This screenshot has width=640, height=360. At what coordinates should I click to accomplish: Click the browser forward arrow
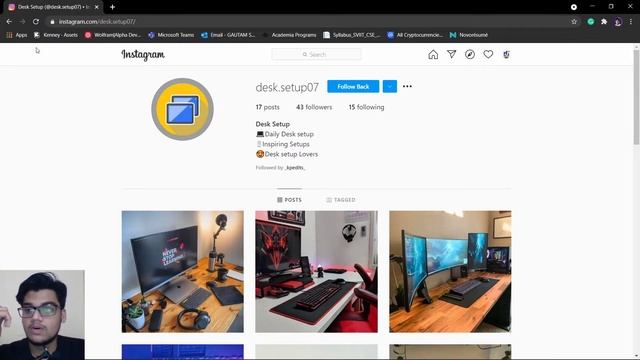pyautogui.click(x=22, y=22)
